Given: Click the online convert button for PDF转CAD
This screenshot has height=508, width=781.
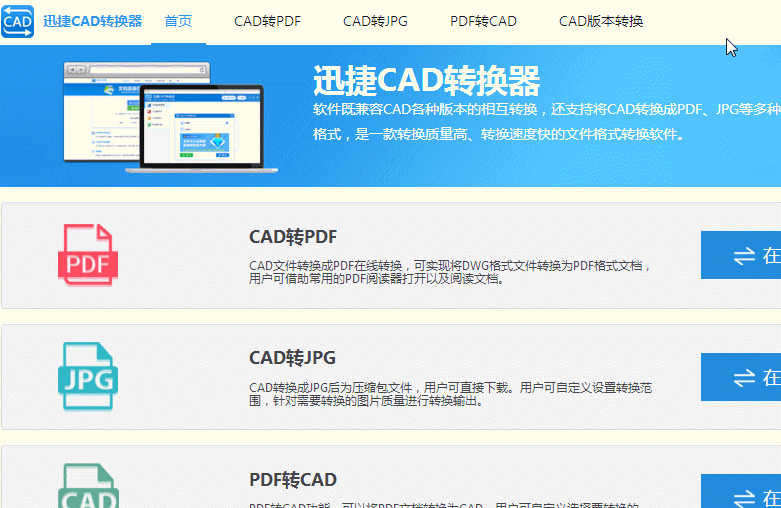Looking at the screenshot, I should coord(741,491).
